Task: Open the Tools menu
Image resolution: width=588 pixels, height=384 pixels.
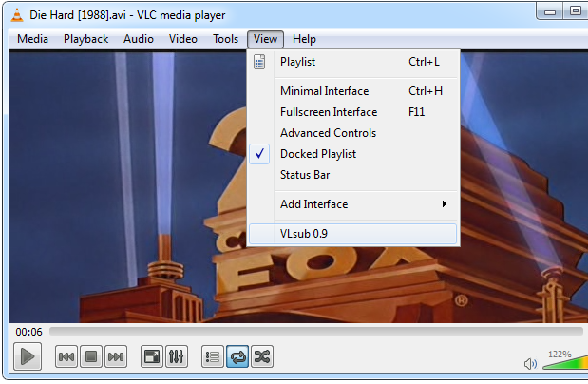Action: tap(225, 39)
